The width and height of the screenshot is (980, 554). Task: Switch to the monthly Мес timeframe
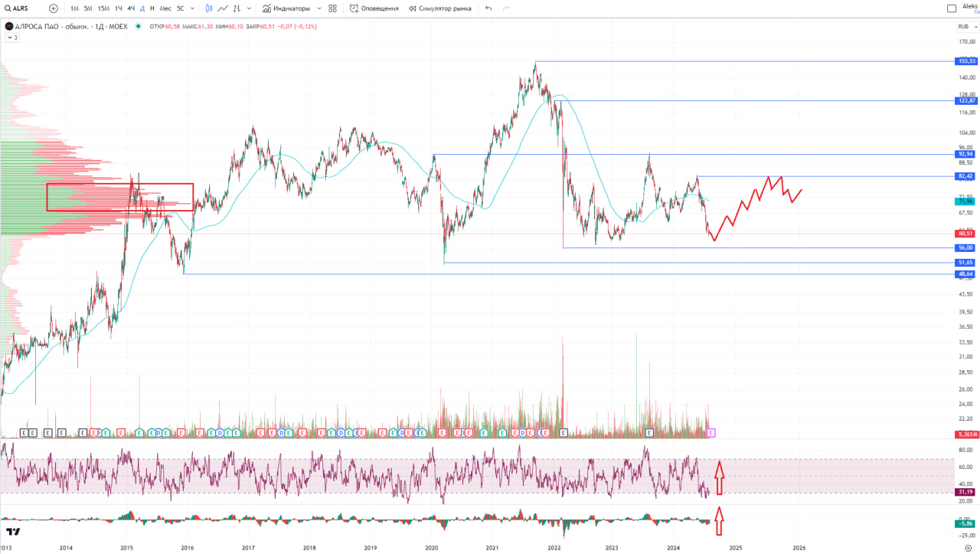(x=165, y=8)
